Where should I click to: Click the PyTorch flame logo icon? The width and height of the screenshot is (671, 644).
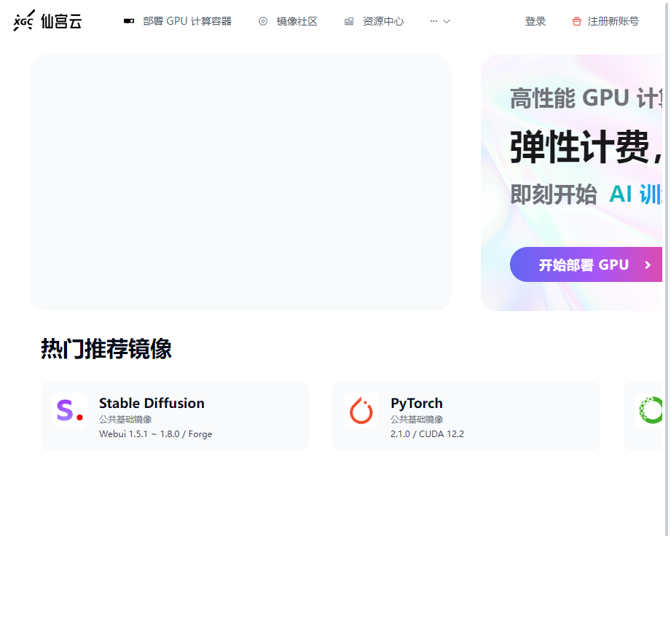(361, 410)
